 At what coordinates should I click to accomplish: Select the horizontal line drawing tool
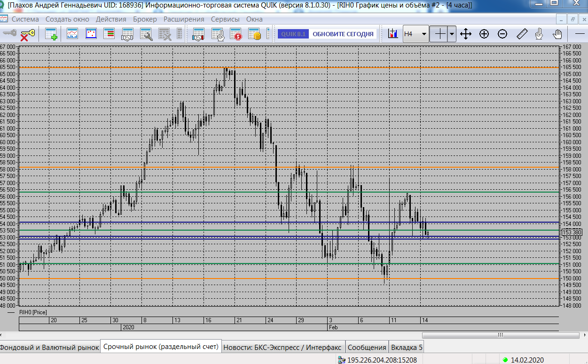point(580,34)
